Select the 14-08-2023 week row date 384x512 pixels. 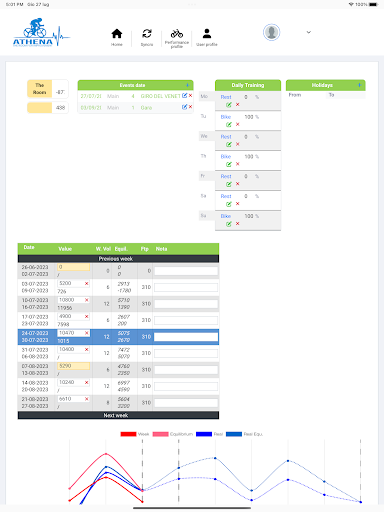click(x=35, y=386)
